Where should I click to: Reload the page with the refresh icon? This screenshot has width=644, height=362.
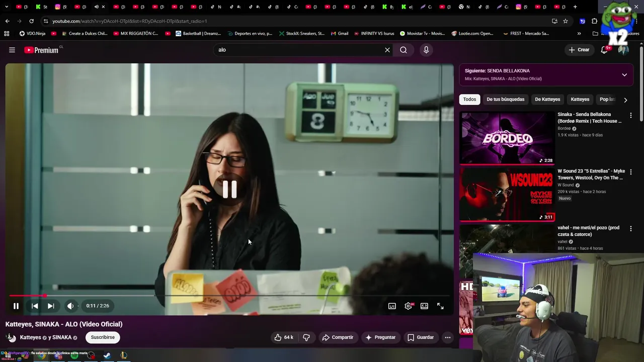31,21
